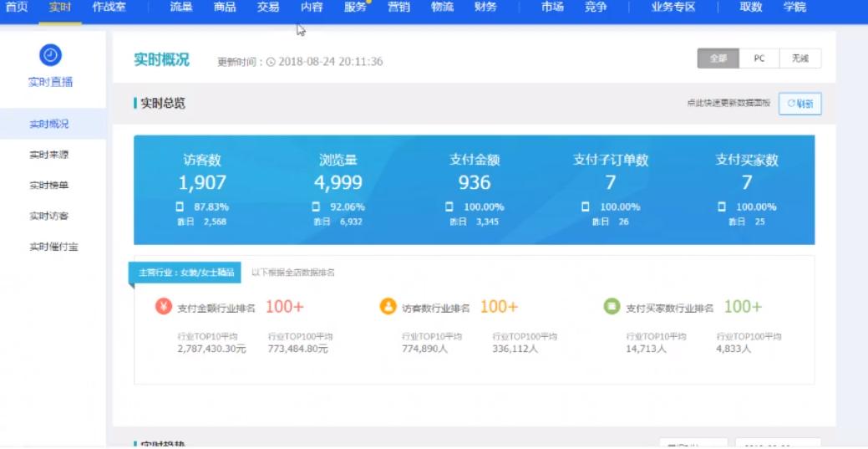Click the 支付买家数行业排名 100+ value
Screen dimensions: 868x449
(743, 307)
